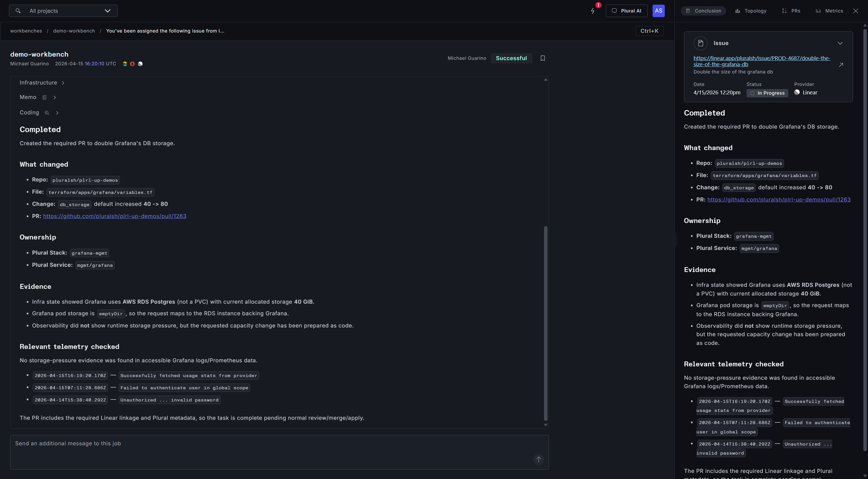
Task: Expand the Coding section chevron
Action: coord(57,113)
